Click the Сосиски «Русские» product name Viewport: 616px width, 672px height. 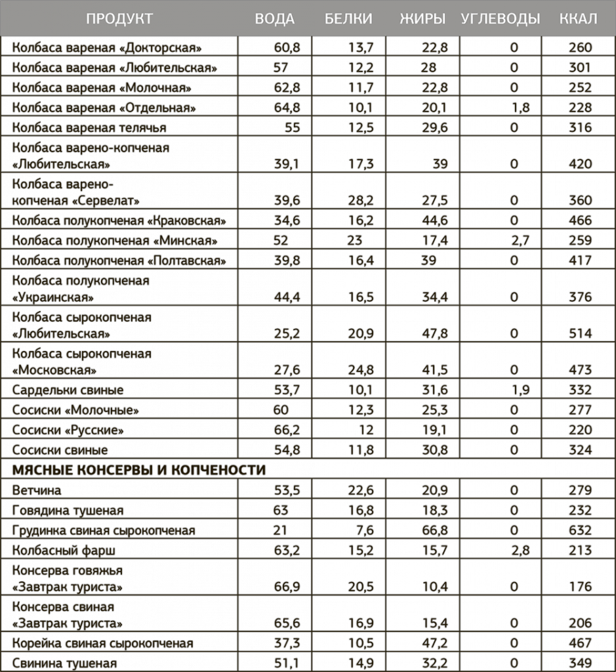(68, 430)
